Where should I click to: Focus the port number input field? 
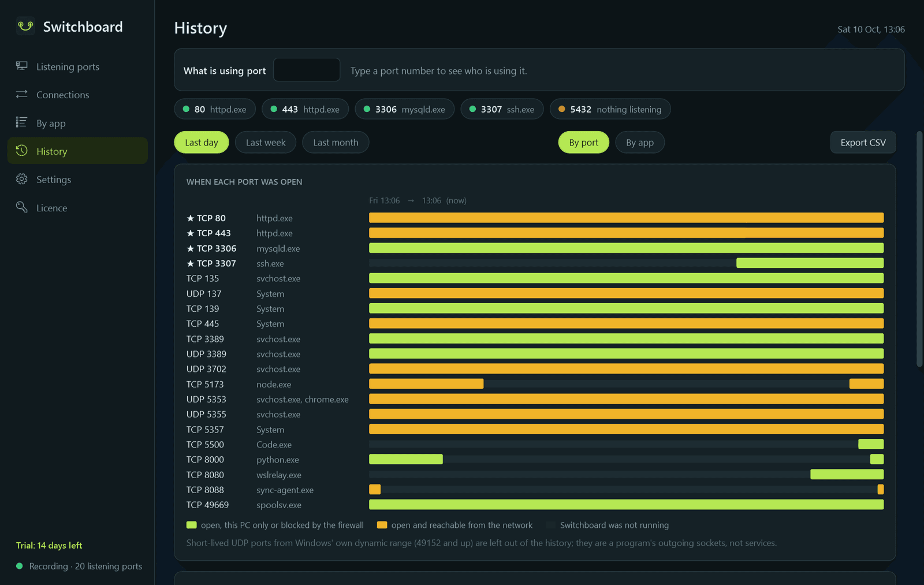click(x=307, y=70)
